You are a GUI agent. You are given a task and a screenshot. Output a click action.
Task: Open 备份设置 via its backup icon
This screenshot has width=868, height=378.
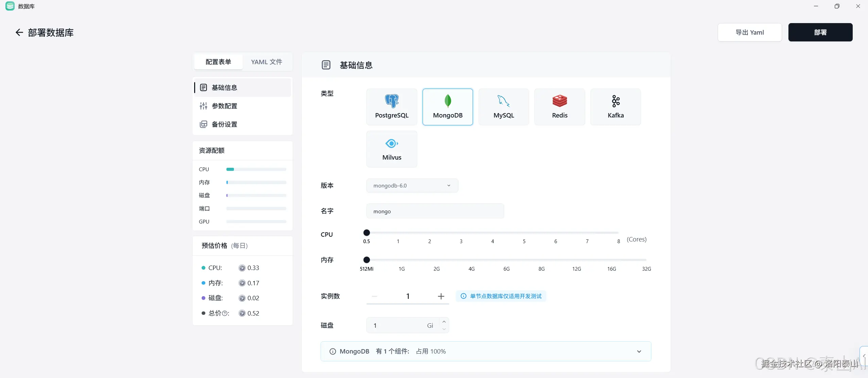203,124
